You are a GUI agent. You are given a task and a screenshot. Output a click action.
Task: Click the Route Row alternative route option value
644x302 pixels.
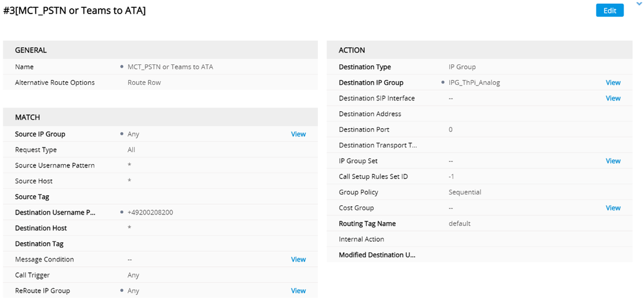click(144, 82)
